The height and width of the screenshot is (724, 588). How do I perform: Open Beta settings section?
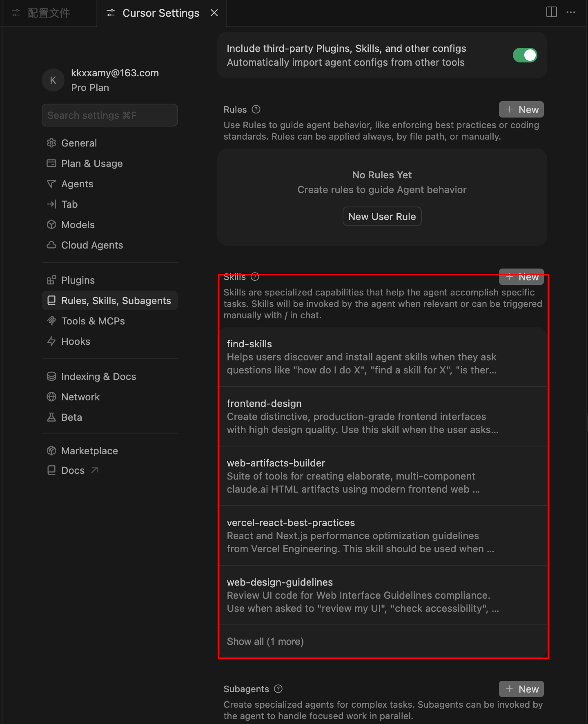[x=110, y=418]
